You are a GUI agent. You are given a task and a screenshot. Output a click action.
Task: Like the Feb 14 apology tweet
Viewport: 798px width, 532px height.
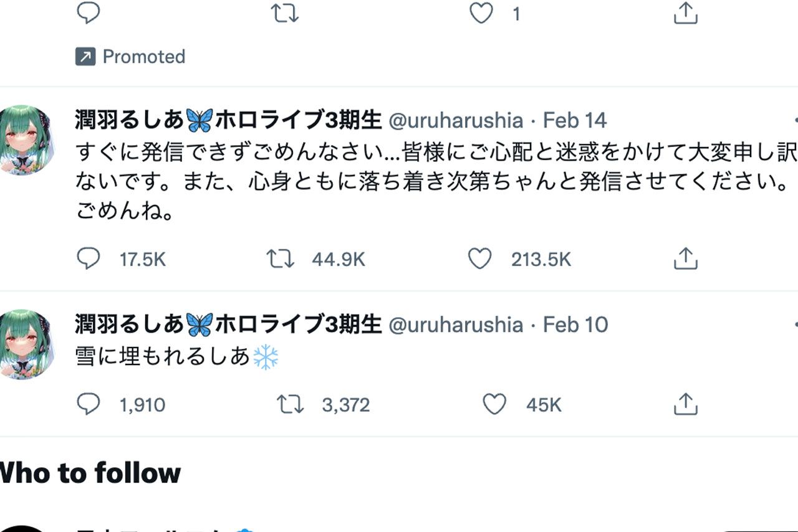tap(479, 258)
